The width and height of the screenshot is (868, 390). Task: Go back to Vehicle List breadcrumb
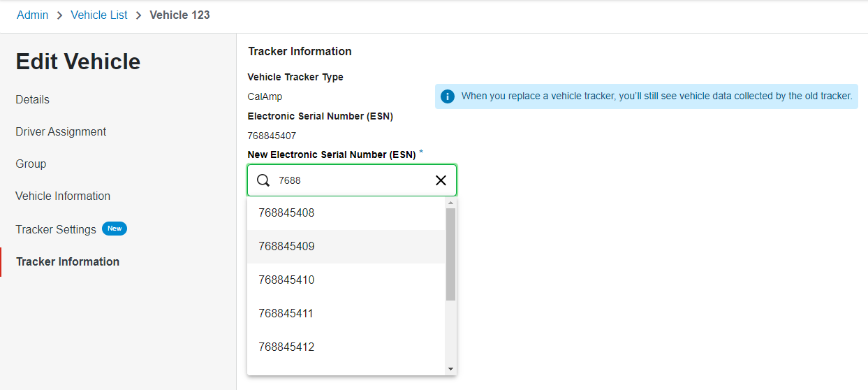(99, 15)
